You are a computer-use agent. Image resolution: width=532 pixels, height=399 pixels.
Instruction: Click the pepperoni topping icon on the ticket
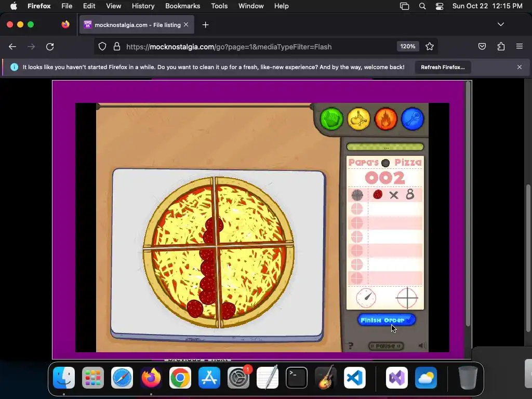(x=378, y=194)
